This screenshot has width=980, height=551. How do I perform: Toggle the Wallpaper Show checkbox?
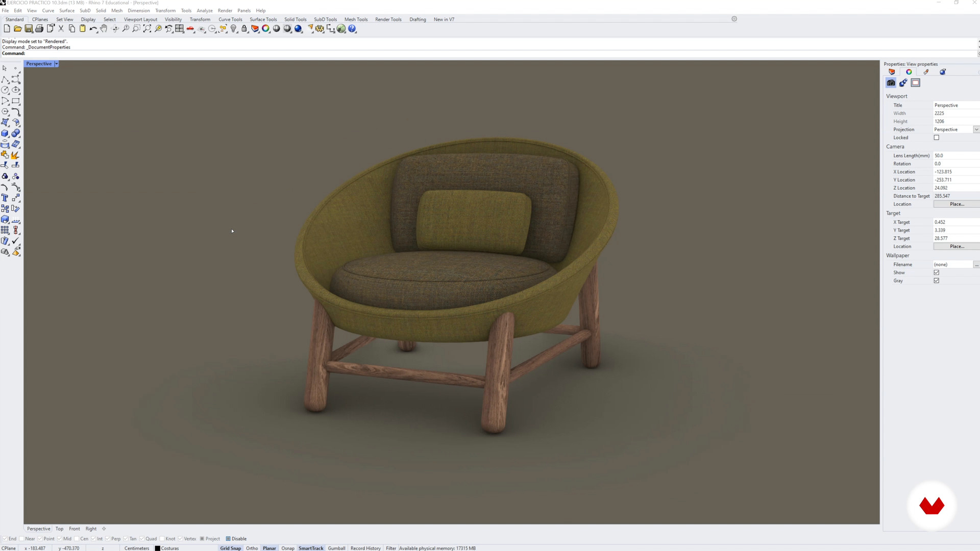tap(937, 272)
